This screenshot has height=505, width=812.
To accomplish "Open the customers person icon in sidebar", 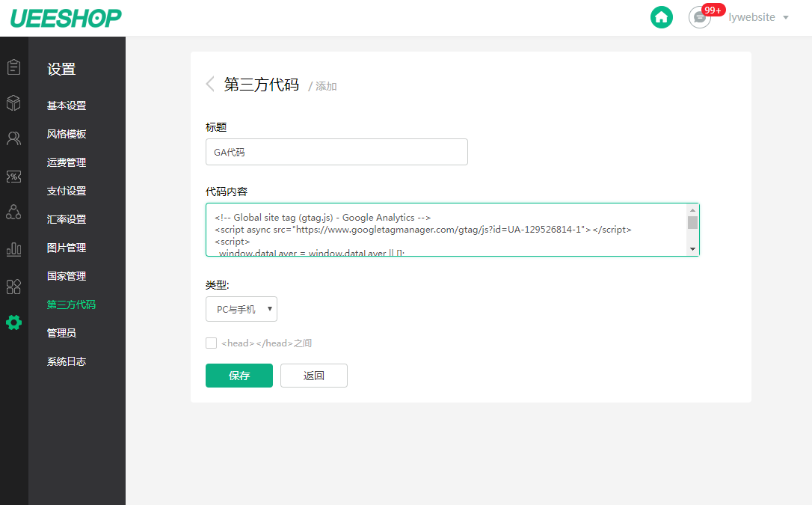I will [x=14, y=138].
